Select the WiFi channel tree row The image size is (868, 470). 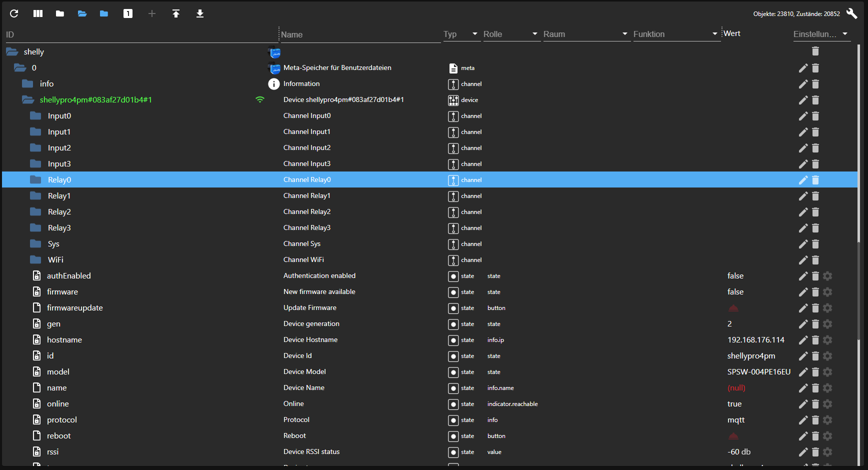point(55,260)
